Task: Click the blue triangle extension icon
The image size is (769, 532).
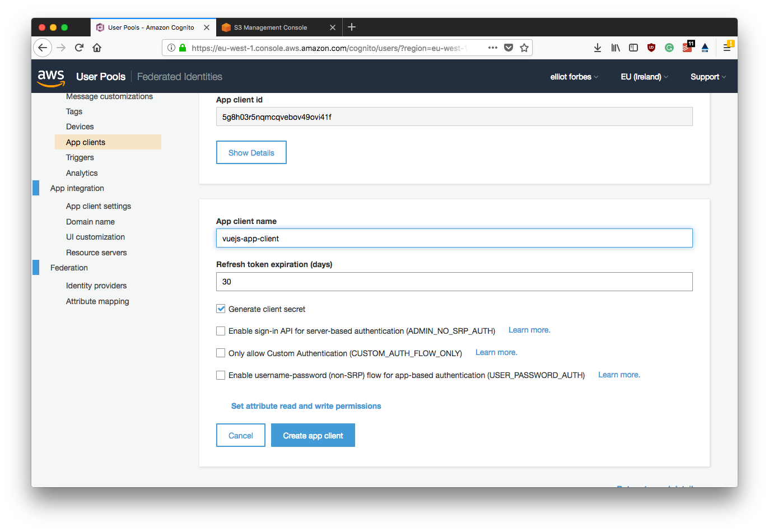Action: 705,48
